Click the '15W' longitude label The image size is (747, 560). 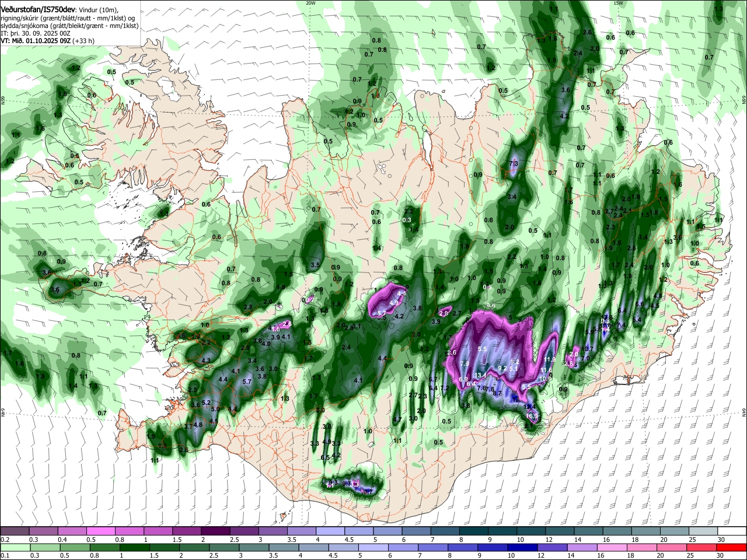pyautogui.click(x=618, y=3)
